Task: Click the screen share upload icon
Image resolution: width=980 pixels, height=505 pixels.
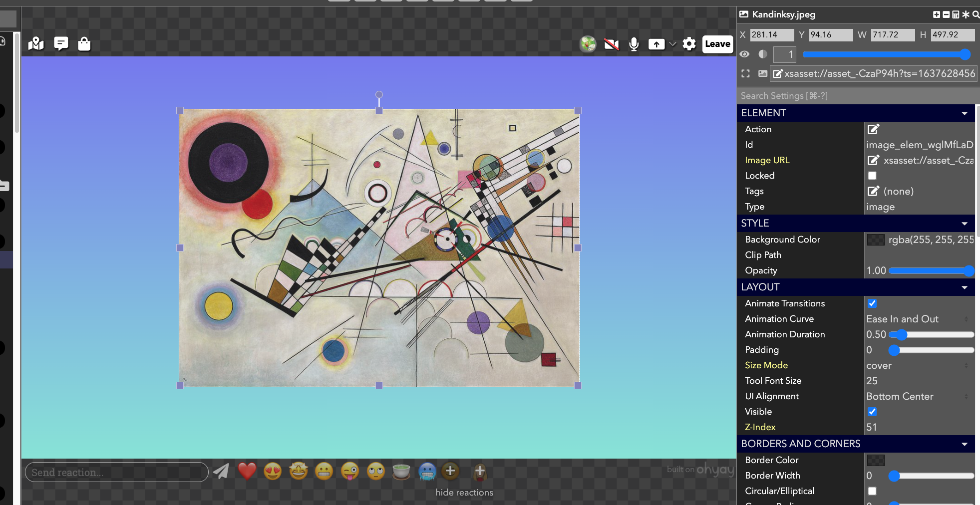Action: 656,44
